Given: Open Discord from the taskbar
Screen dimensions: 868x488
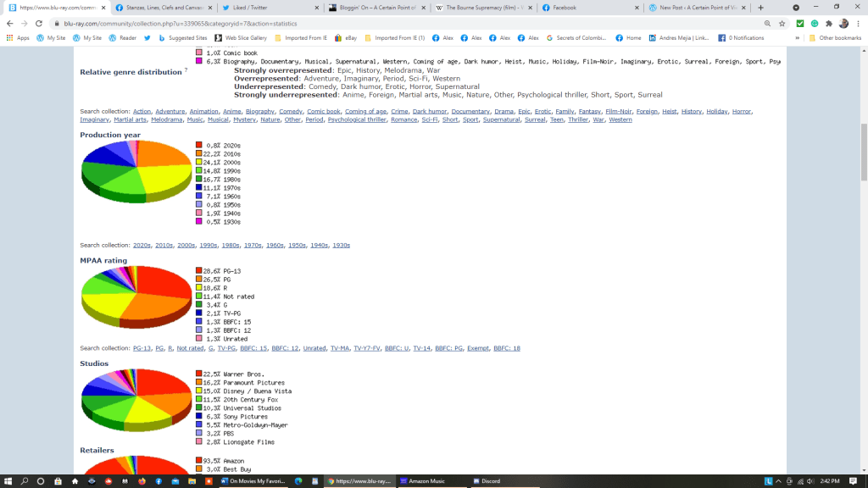Looking at the screenshot, I should click(x=486, y=480).
